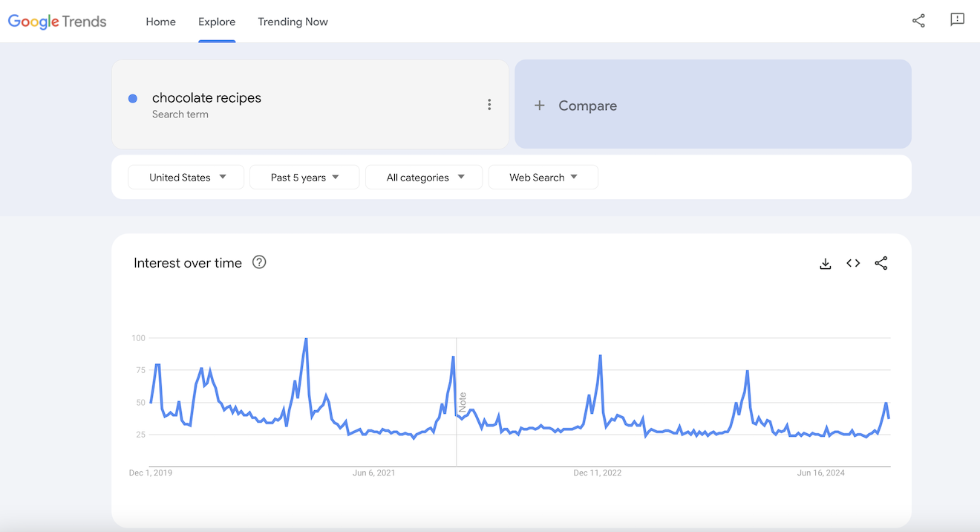Share the Interest over time chart

coord(881,263)
